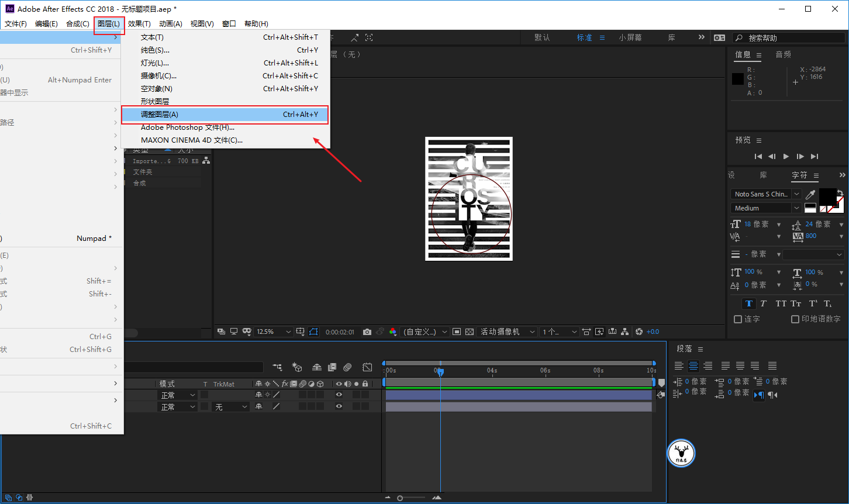Toggle Hide Shy Layers in timeline
The image size is (849, 504).
317,367
